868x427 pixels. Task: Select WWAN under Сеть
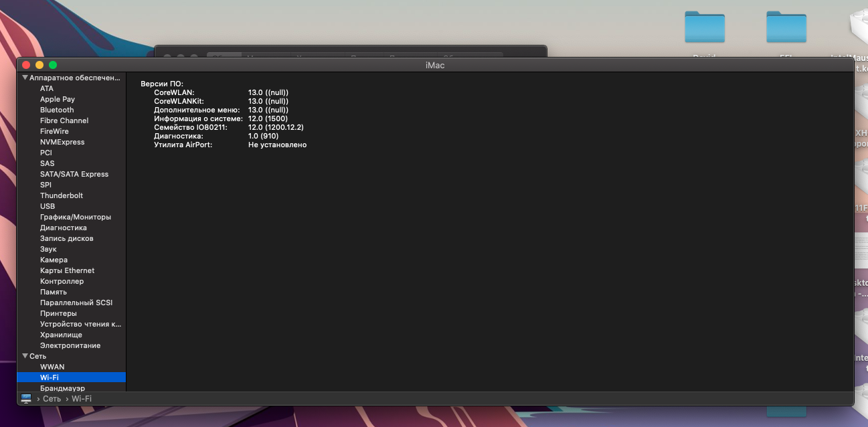click(54, 366)
